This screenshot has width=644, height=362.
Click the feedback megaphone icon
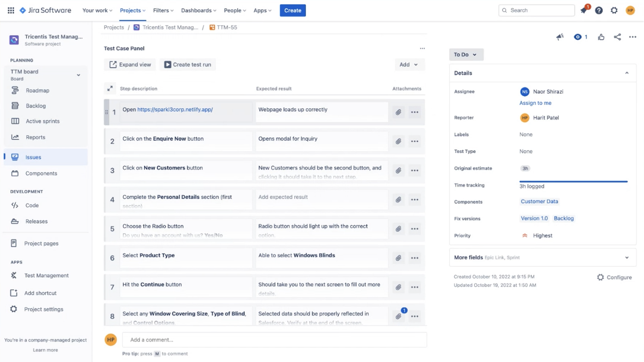point(560,37)
